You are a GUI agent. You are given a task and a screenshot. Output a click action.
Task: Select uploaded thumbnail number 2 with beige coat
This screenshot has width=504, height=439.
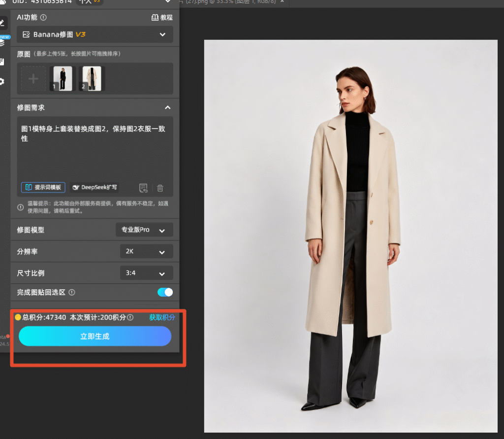point(92,78)
